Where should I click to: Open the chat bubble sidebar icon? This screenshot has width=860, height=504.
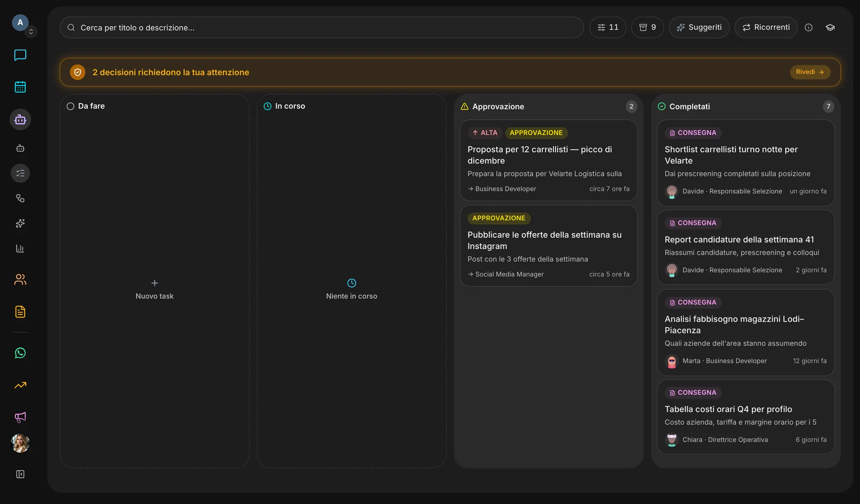pos(20,55)
